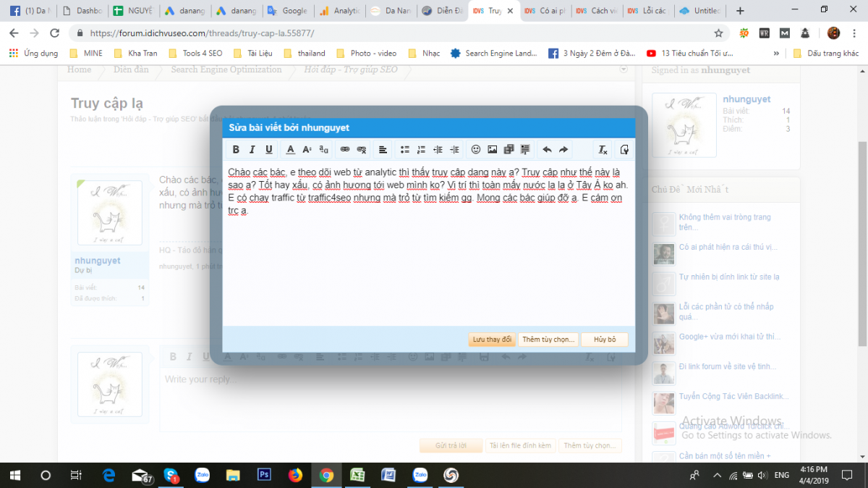Toggle underline formatting in the edit dialog
Screen dimensions: 868x488
[x=269, y=150]
